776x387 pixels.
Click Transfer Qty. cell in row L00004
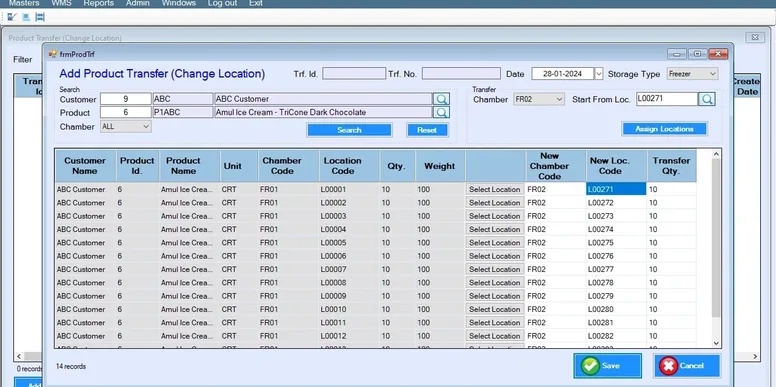click(672, 229)
